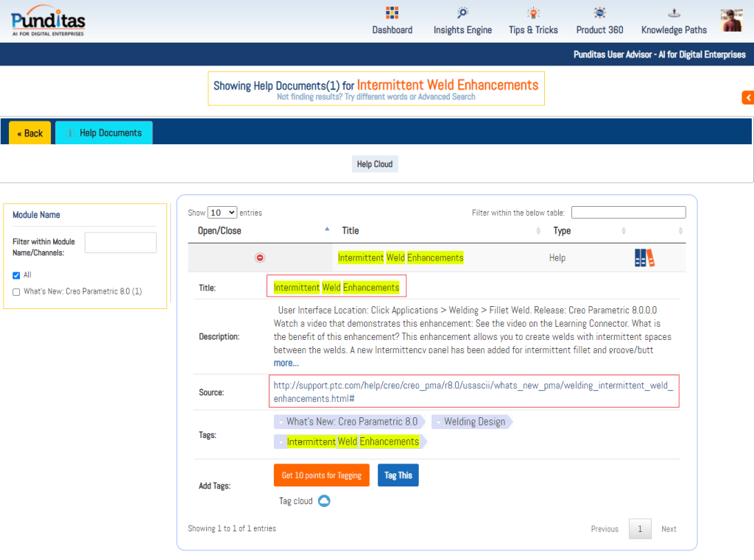Click the Help Cloud tab

tap(375, 164)
